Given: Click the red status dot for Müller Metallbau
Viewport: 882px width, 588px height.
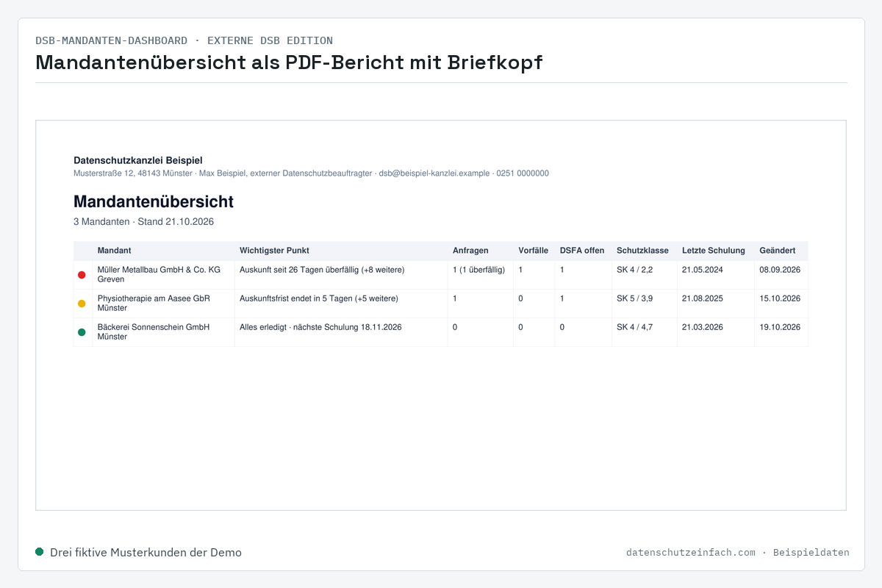Looking at the screenshot, I should [x=82, y=275].
